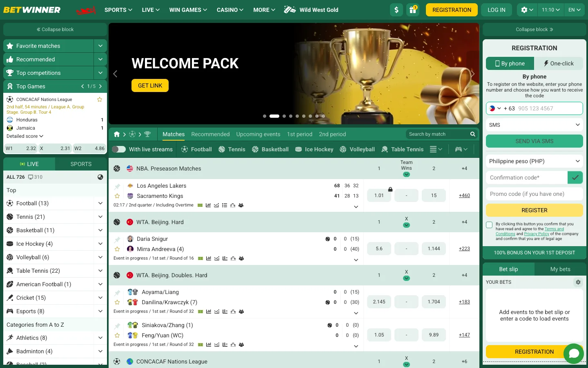Image resolution: width=588 pixels, height=368 pixels.
Task: Expand the Favorite matches section
Action: [x=100, y=46]
